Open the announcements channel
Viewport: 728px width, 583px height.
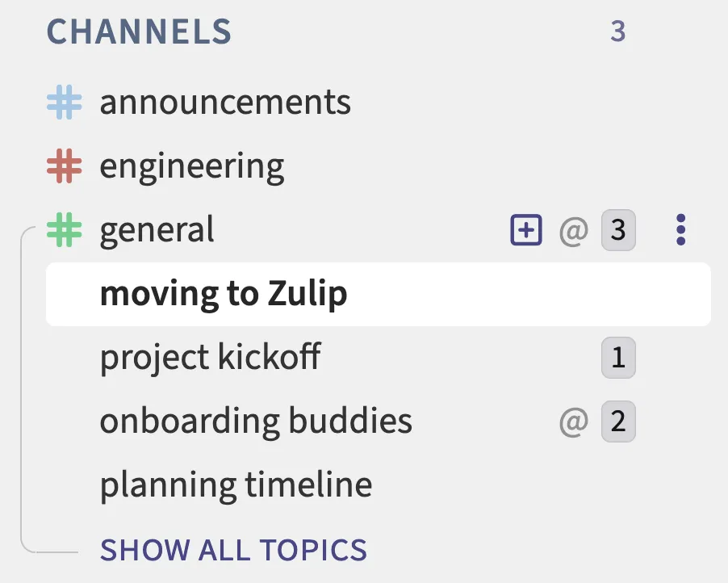point(225,103)
